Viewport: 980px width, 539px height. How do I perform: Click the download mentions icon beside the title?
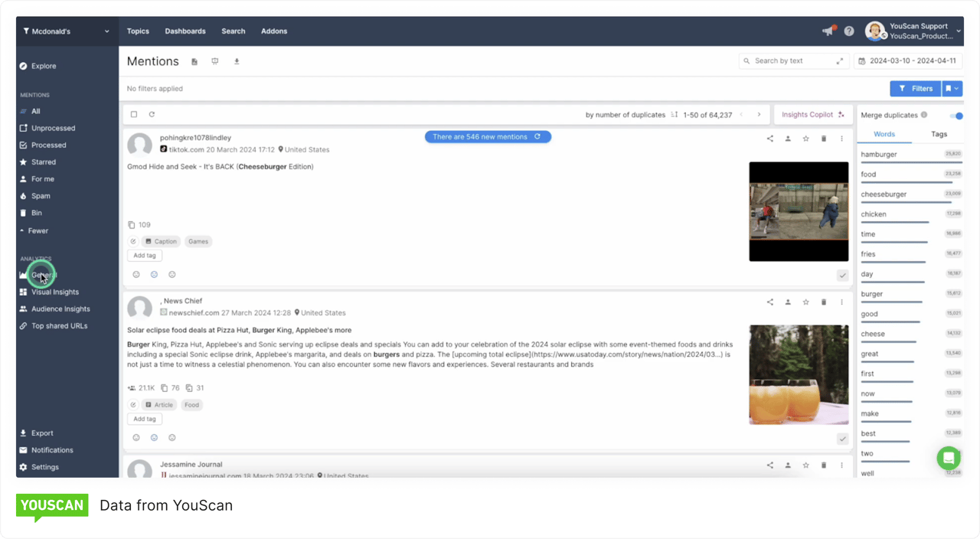[x=237, y=61]
